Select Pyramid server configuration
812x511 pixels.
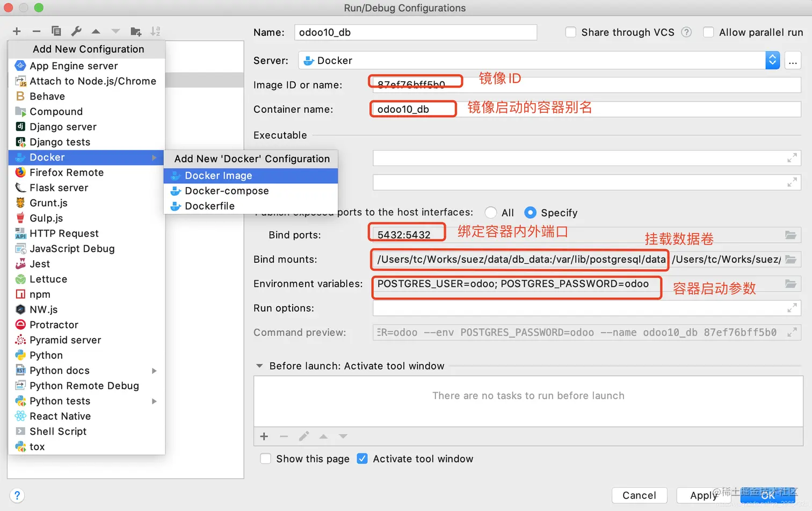(x=86, y=340)
